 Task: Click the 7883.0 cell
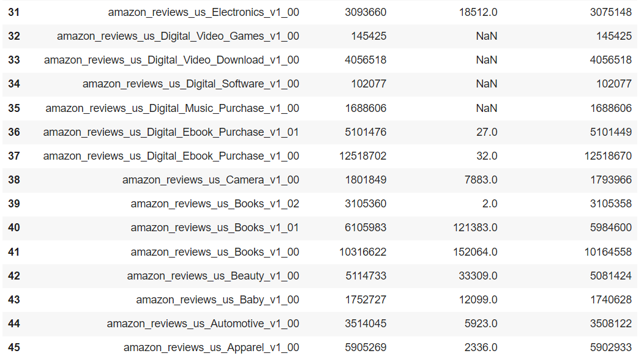point(481,180)
